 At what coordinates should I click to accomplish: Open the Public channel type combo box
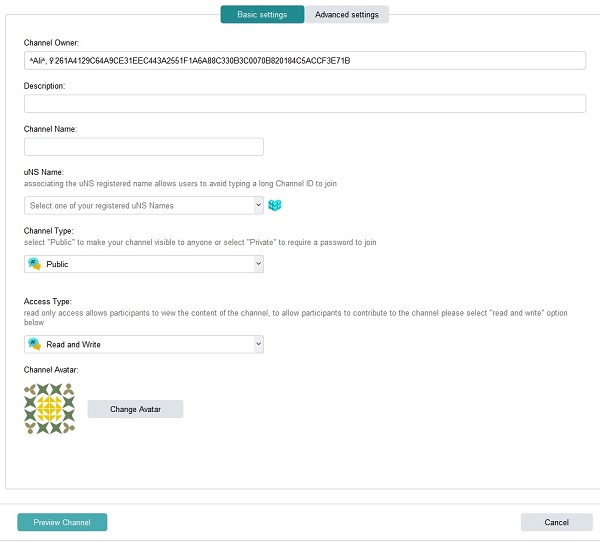(x=143, y=264)
